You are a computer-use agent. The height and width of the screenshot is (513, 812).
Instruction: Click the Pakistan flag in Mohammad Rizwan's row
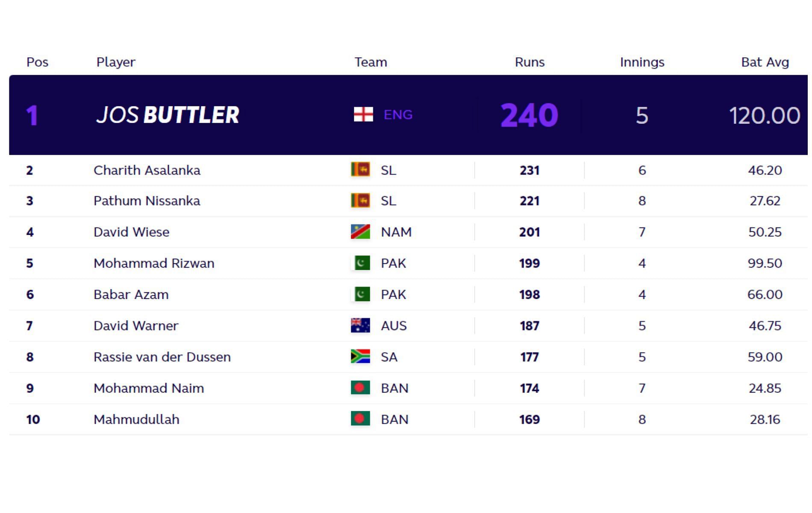click(360, 262)
